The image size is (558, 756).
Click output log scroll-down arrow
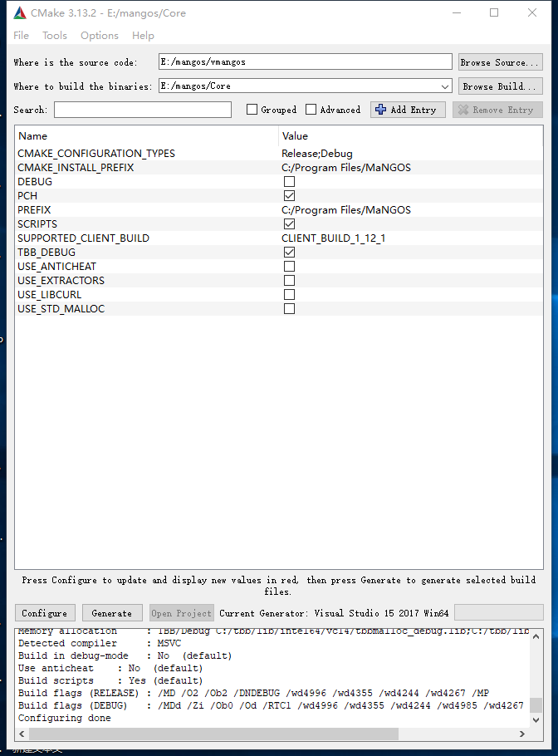[x=536, y=719]
